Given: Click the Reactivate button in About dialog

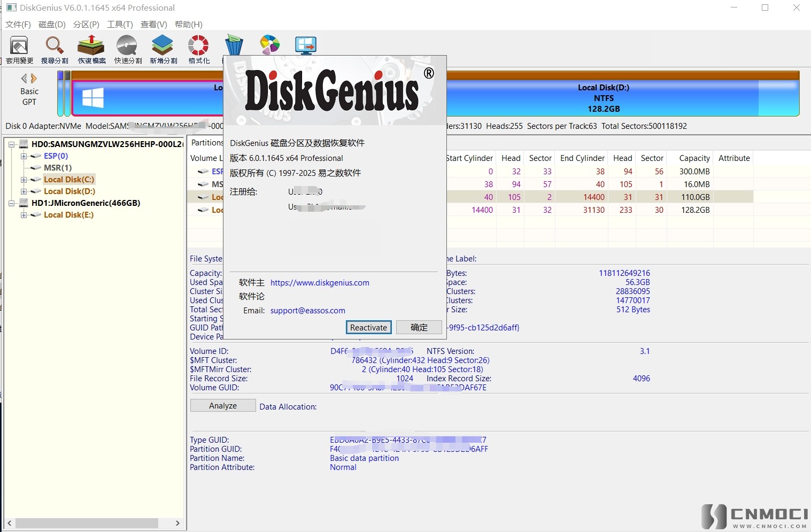Looking at the screenshot, I should point(368,327).
